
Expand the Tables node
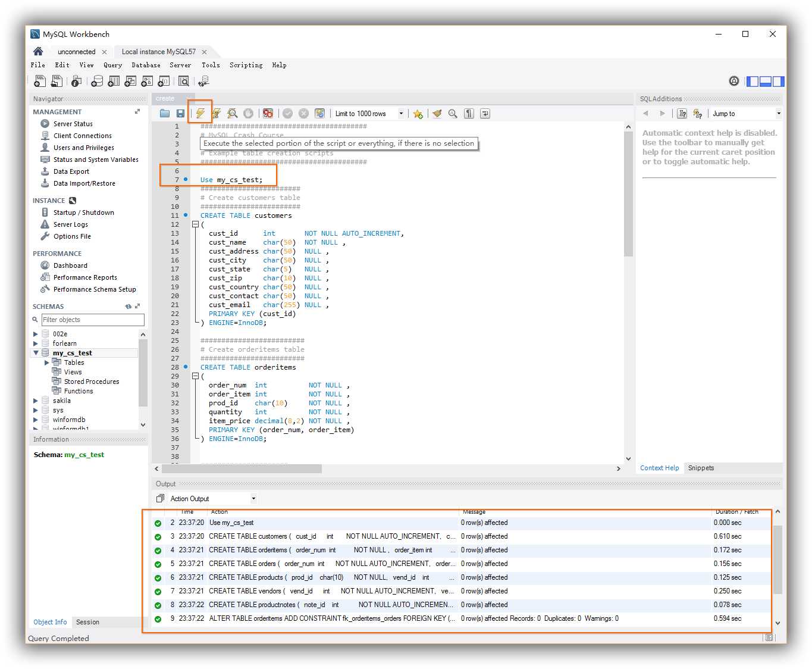(47, 362)
